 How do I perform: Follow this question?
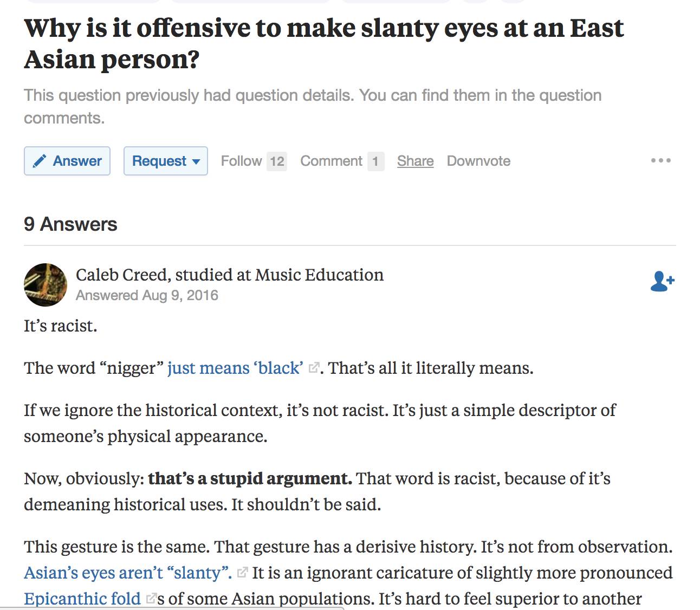(241, 161)
